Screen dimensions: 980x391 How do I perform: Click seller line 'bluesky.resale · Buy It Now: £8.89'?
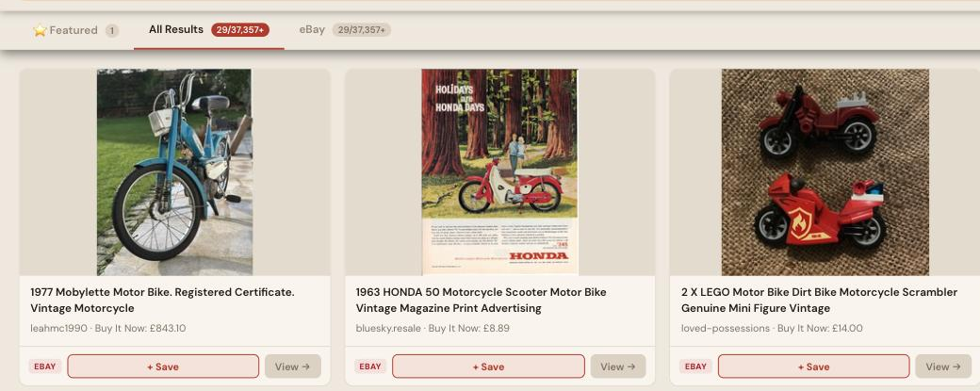(x=433, y=328)
